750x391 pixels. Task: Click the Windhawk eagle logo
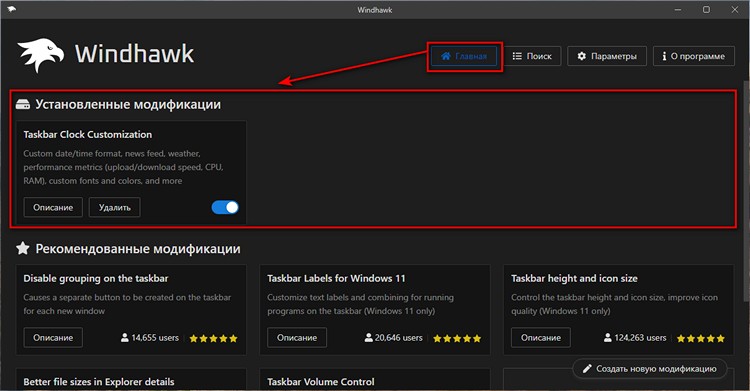tap(41, 55)
